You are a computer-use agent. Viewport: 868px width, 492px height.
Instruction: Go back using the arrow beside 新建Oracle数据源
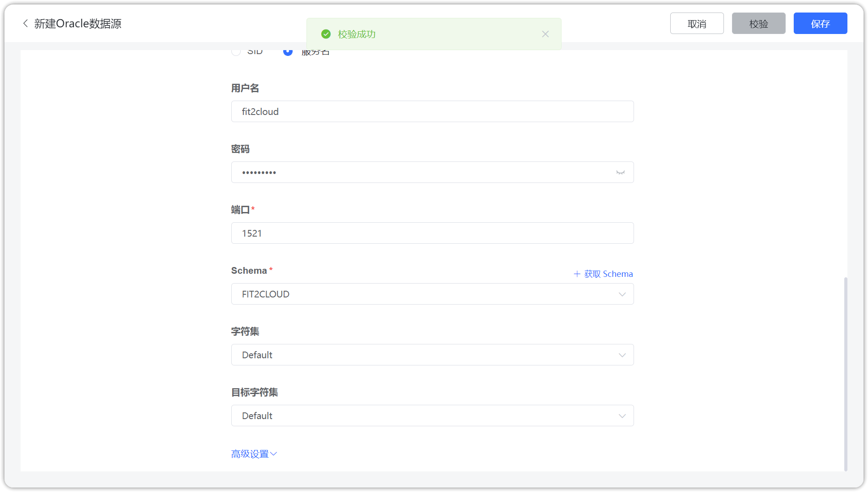[x=26, y=23]
